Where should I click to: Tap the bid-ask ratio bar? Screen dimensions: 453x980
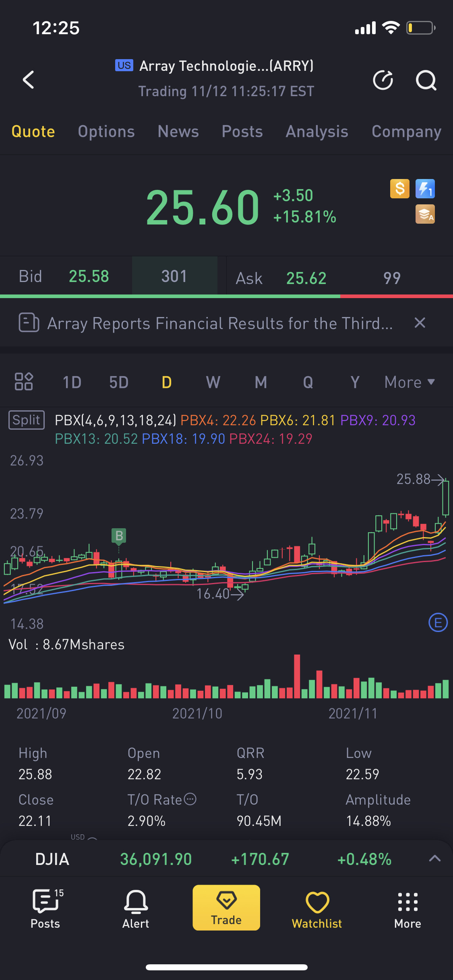point(226,296)
